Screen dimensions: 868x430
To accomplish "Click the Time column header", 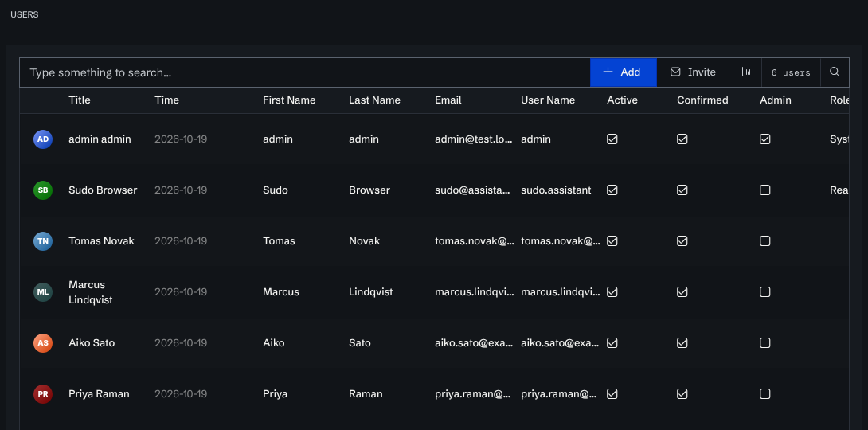I will 166,100.
